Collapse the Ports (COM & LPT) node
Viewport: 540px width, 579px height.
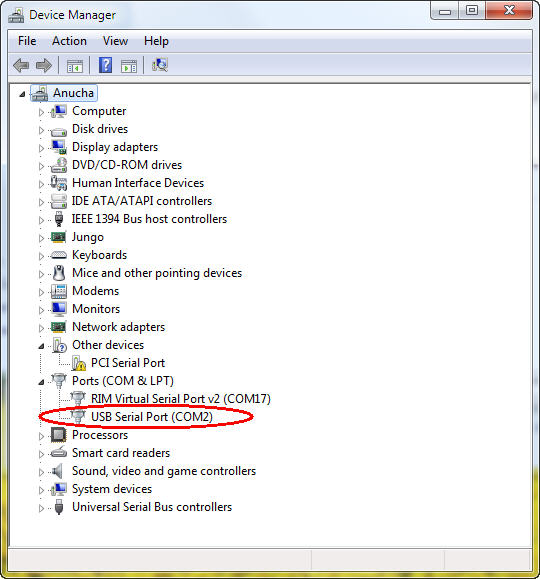[41, 382]
